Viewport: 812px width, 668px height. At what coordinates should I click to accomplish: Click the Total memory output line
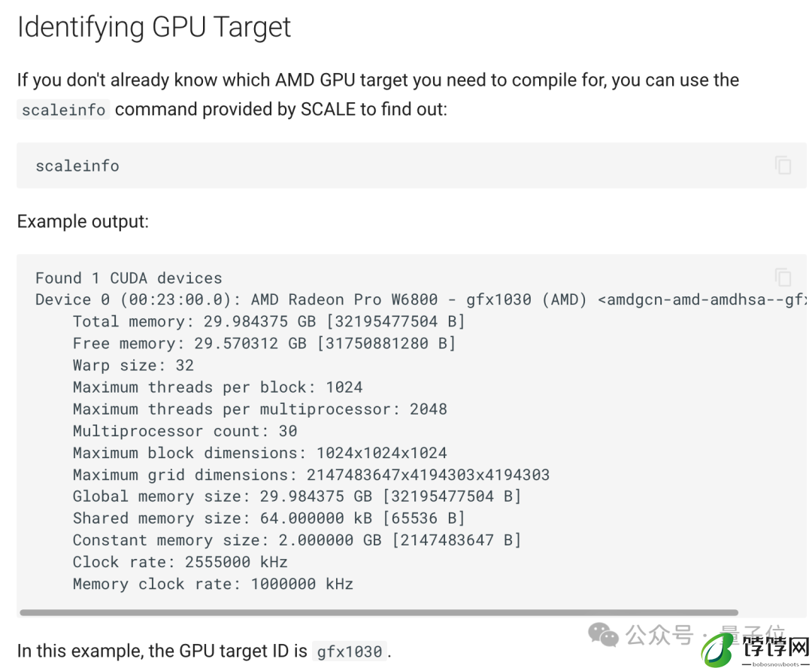coord(268,322)
